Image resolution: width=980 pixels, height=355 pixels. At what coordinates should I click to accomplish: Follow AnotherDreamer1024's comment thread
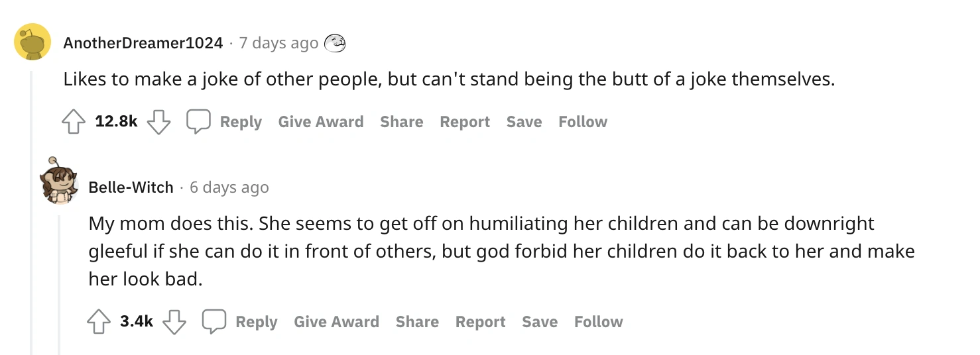point(583,122)
